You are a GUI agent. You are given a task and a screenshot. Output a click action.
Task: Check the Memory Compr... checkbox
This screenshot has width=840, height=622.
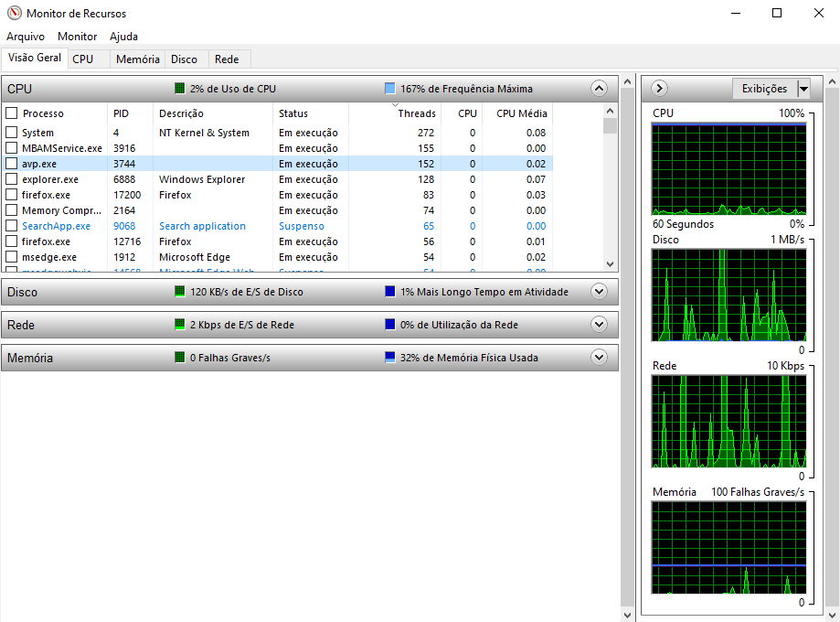[x=12, y=209]
